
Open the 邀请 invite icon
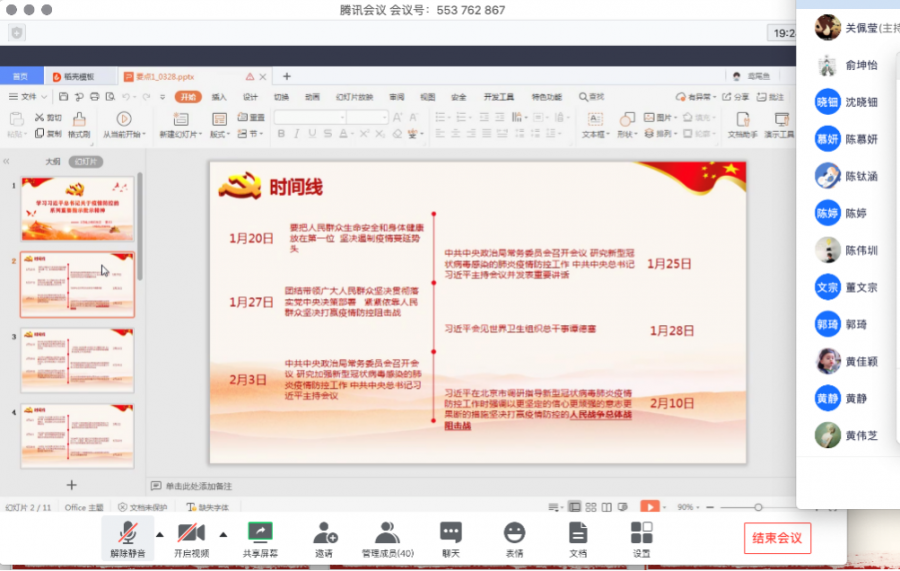[324, 538]
